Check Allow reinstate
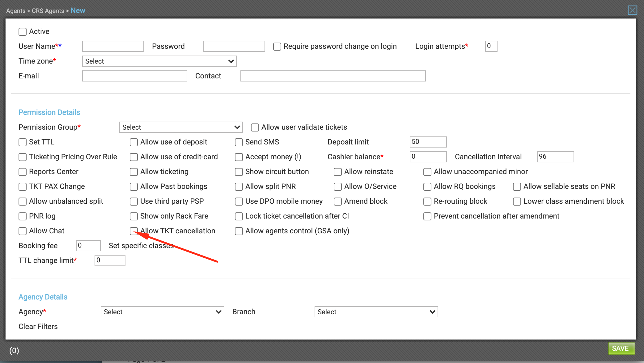The height and width of the screenshot is (363, 644). coord(338,172)
